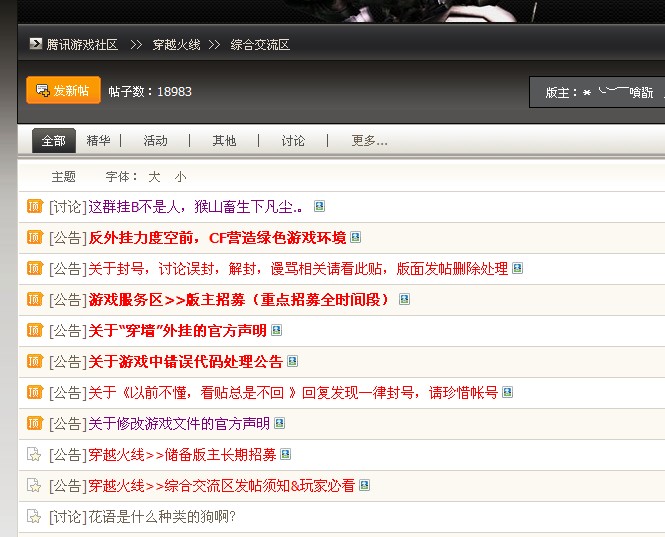This screenshot has height=537, width=665.
Task: Switch to the 活动 tab
Action: [155, 140]
